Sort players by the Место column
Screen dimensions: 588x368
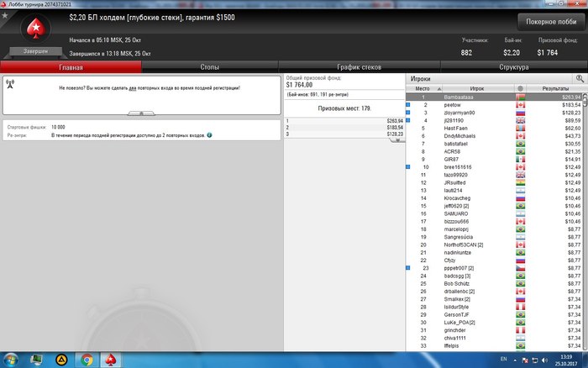423,88
